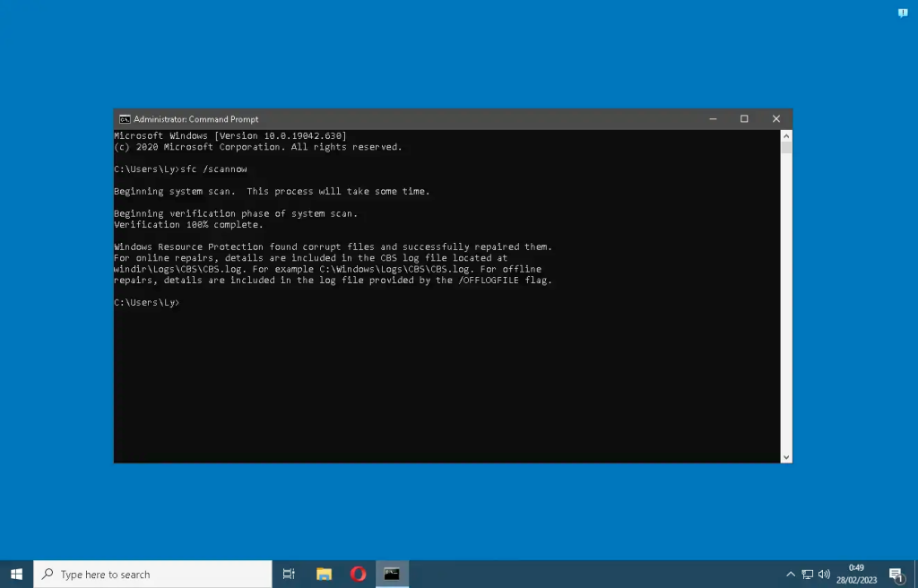Expand the hidden tray icons chevron
The height and width of the screenshot is (588, 918).
pyautogui.click(x=791, y=574)
